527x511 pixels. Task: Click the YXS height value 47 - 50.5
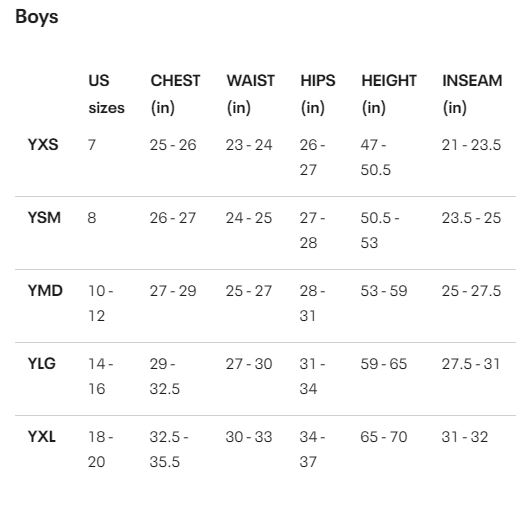click(376, 157)
